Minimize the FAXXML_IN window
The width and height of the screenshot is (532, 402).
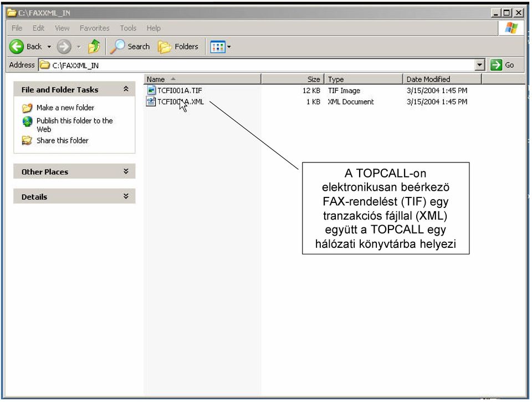pyautogui.click(x=495, y=13)
